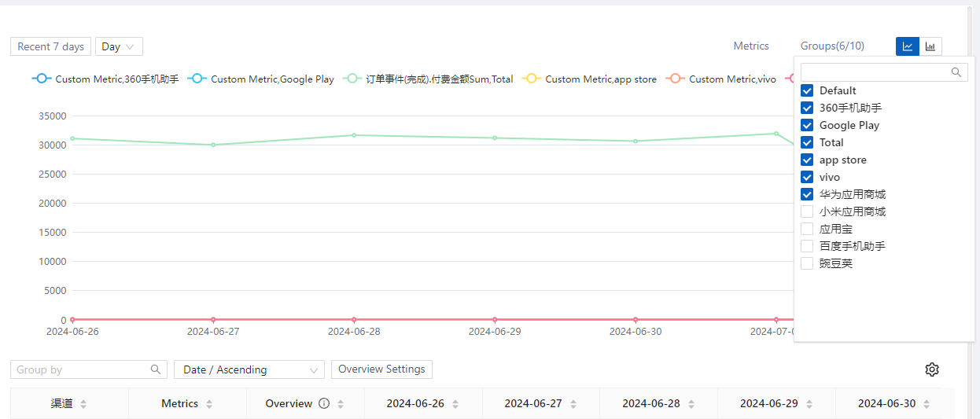980x419 pixels.
Task: Click search icon in groups dropdown
Action: click(x=956, y=72)
